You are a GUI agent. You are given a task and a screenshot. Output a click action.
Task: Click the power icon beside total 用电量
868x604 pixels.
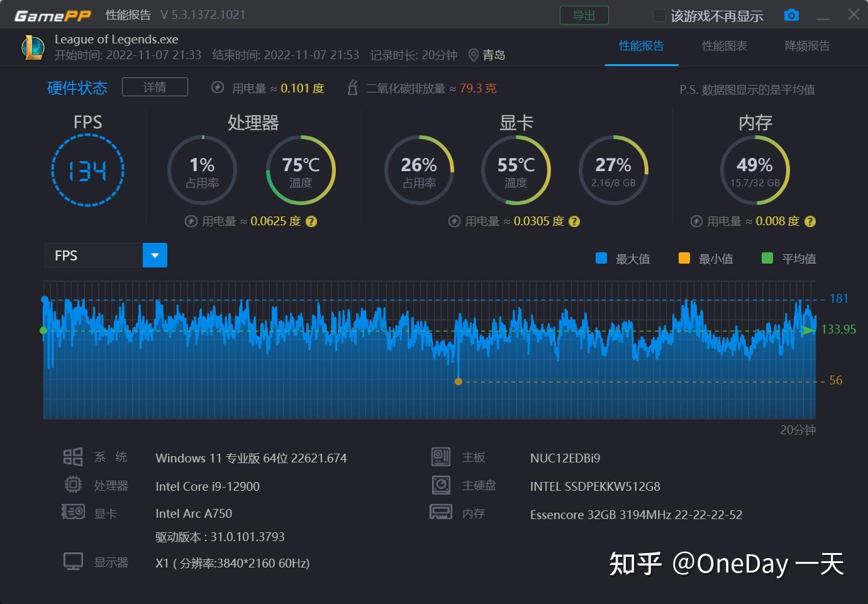pyautogui.click(x=218, y=88)
